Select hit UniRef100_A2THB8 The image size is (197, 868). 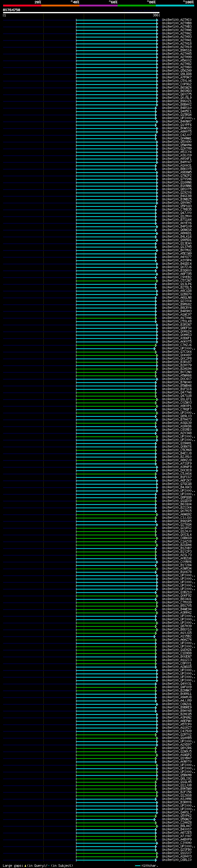coord(177,23)
